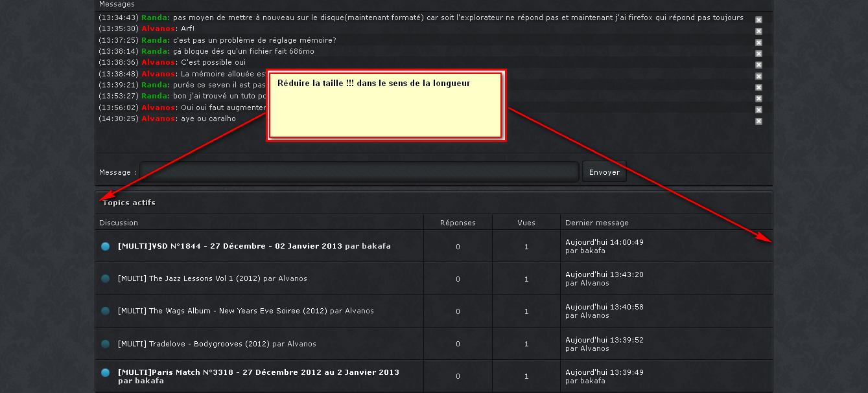Remove the 13:39:21 Randa message

(x=758, y=87)
